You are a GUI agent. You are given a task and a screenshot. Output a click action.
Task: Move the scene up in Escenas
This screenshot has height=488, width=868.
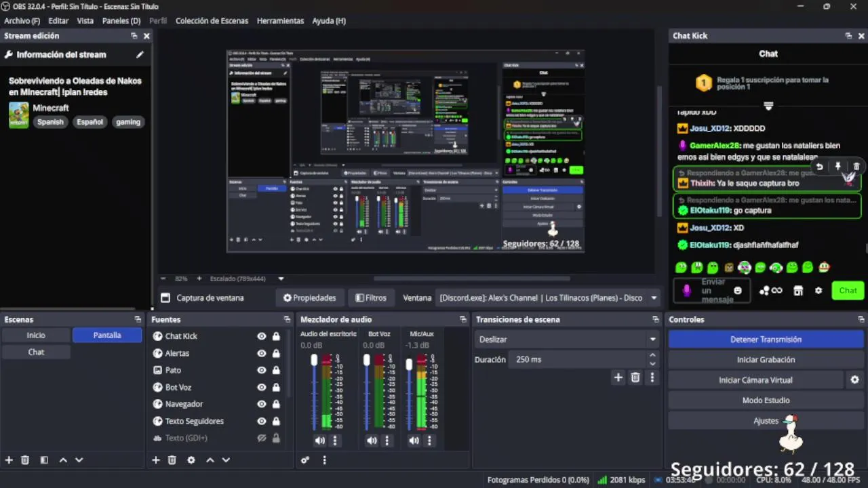(63, 460)
